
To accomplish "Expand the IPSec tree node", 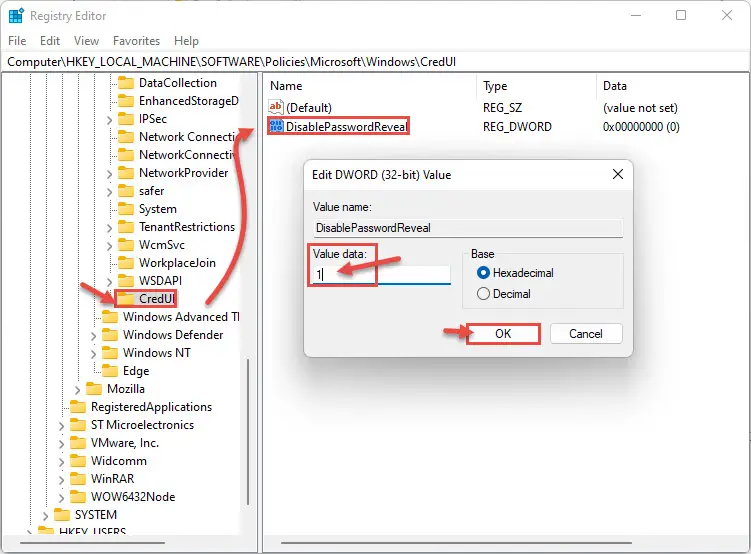I will coord(109,120).
